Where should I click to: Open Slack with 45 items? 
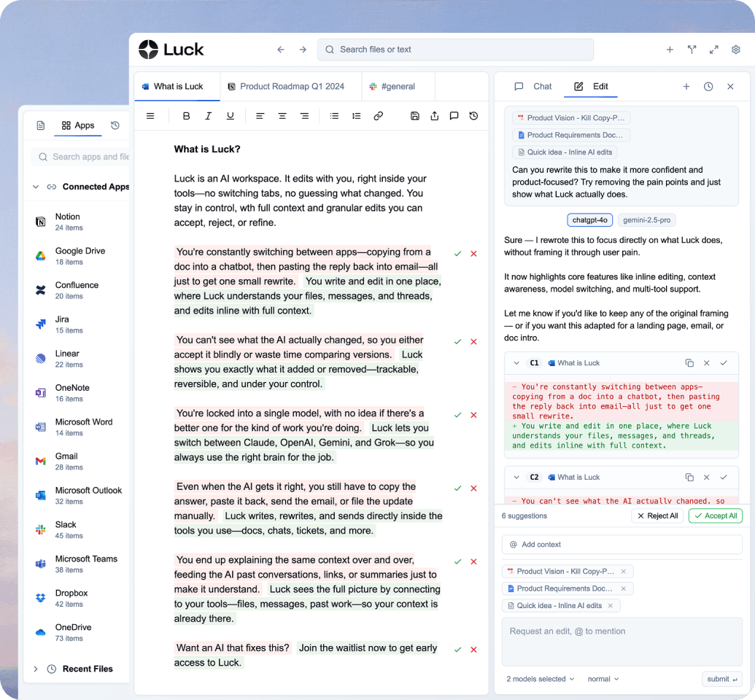click(77, 529)
